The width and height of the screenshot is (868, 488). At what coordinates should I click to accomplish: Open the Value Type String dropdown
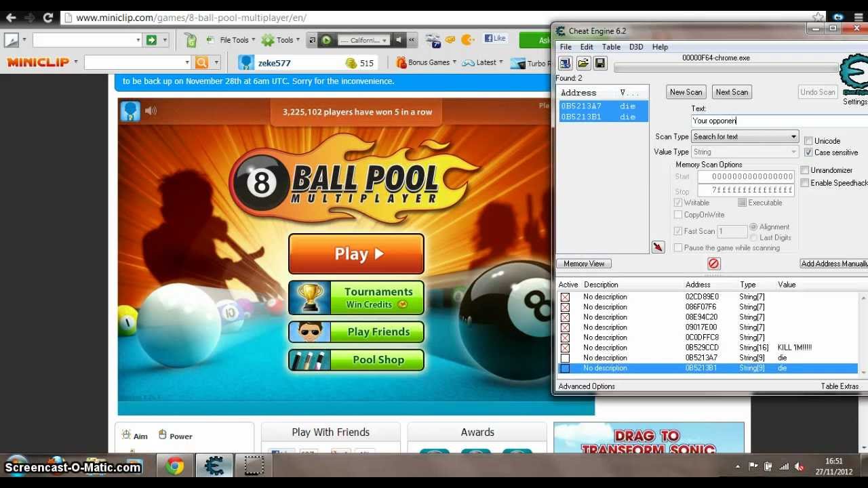[745, 152]
